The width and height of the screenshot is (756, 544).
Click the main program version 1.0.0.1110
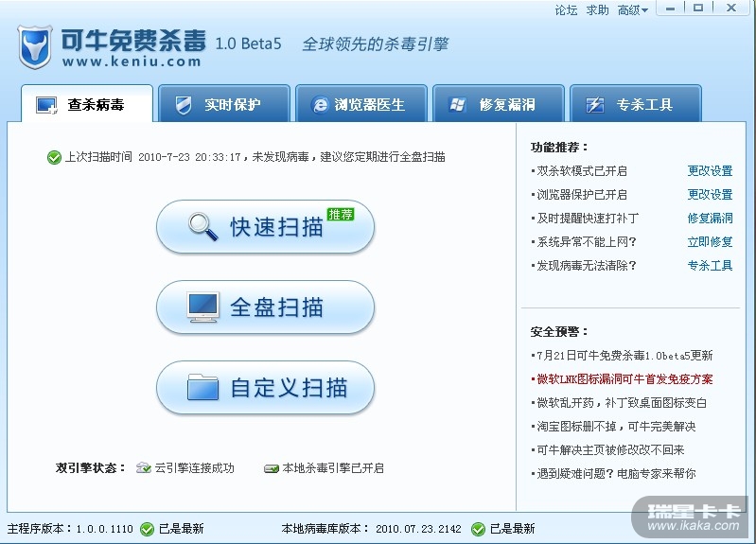(105, 529)
